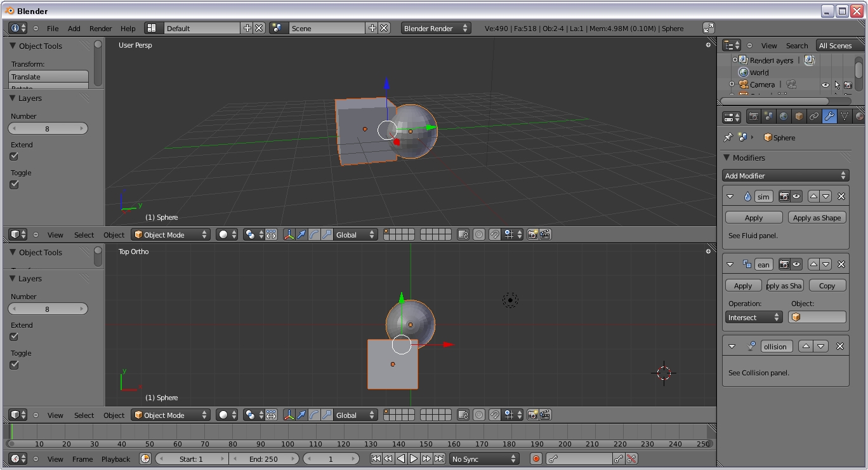Enable the Extend checkbox in Layers panel

(x=13, y=156)
